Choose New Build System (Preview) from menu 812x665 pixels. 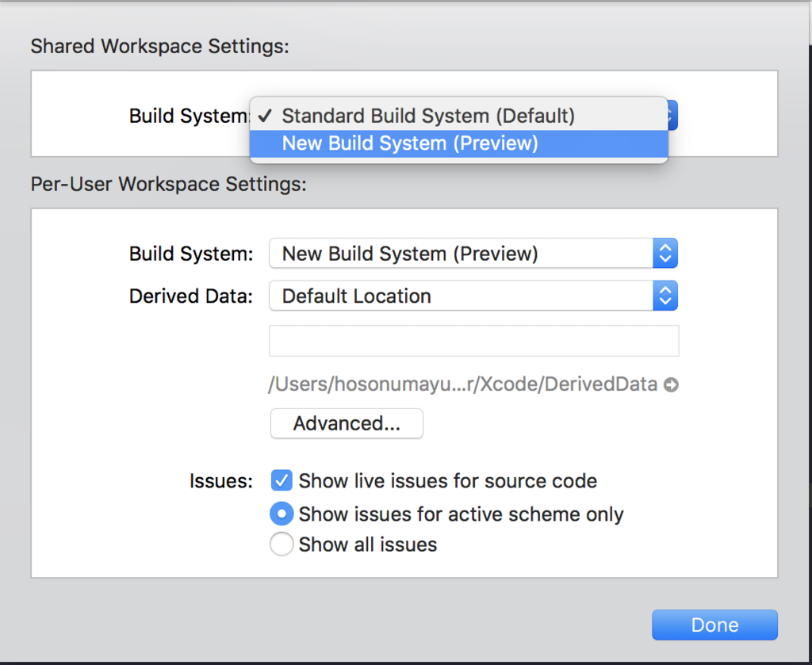pos(410,143)
